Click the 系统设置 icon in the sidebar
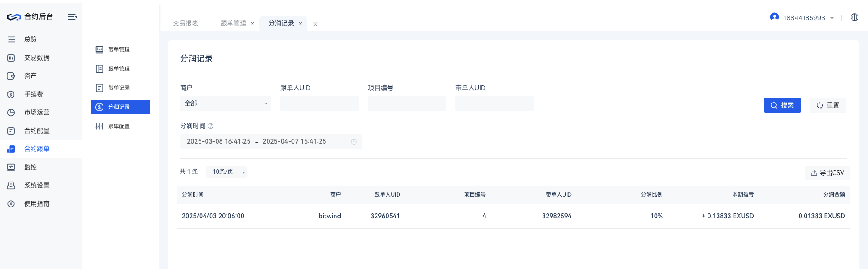Viewport: 868px width, 269px height. (x=11, y=186)
